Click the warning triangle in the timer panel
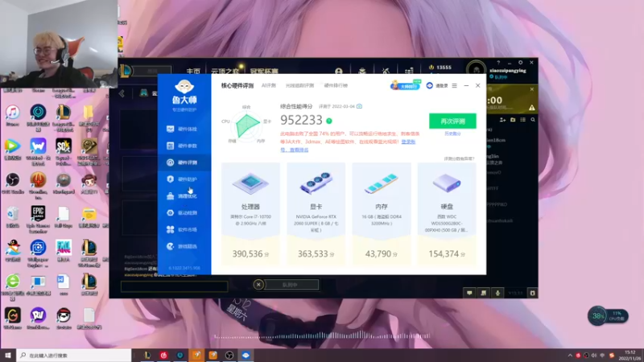 coord(531,108)
